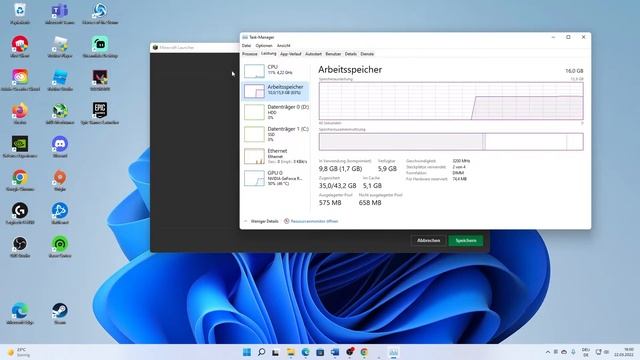Switch to the Benutzer tab
This screenshot has width=640, height=360.
tap(333, 54)
